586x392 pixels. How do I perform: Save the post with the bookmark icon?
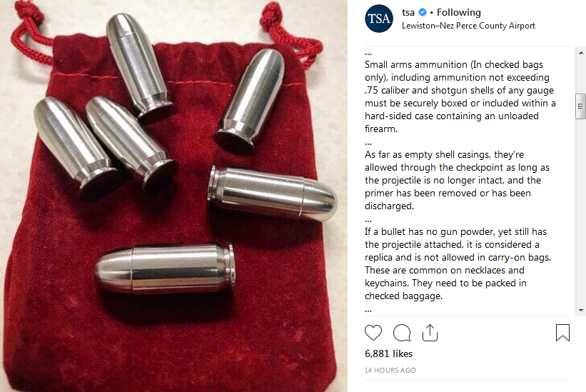click(562, 333)
